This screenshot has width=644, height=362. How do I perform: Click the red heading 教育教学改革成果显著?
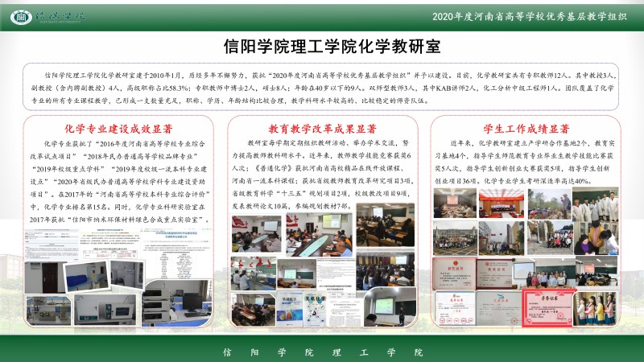tap(323, 129)
